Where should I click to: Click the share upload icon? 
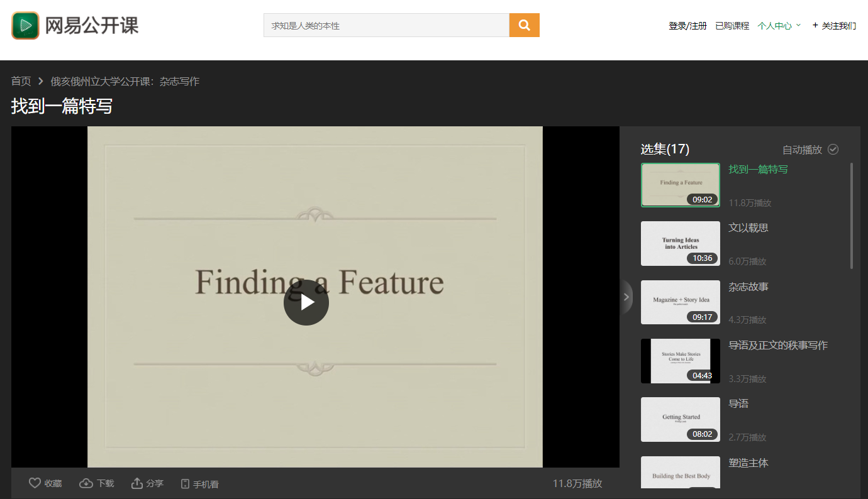137,483
